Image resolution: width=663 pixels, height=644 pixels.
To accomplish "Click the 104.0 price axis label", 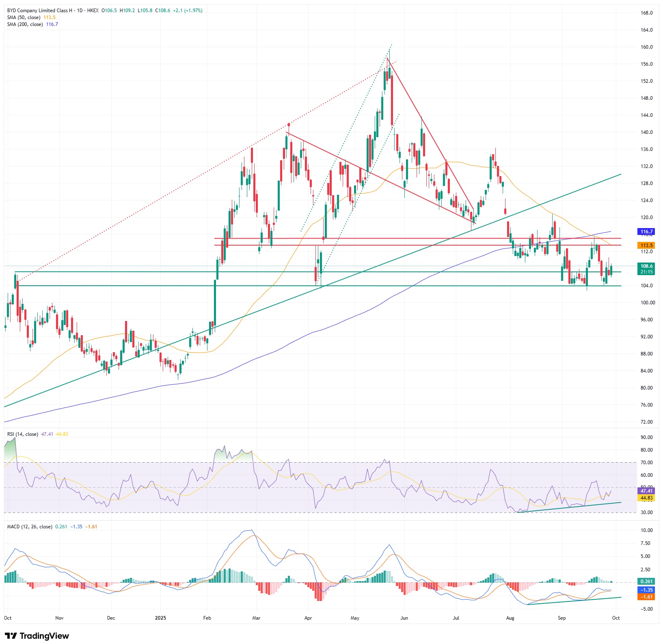I will pyautogui.click(x=647, y=286).
